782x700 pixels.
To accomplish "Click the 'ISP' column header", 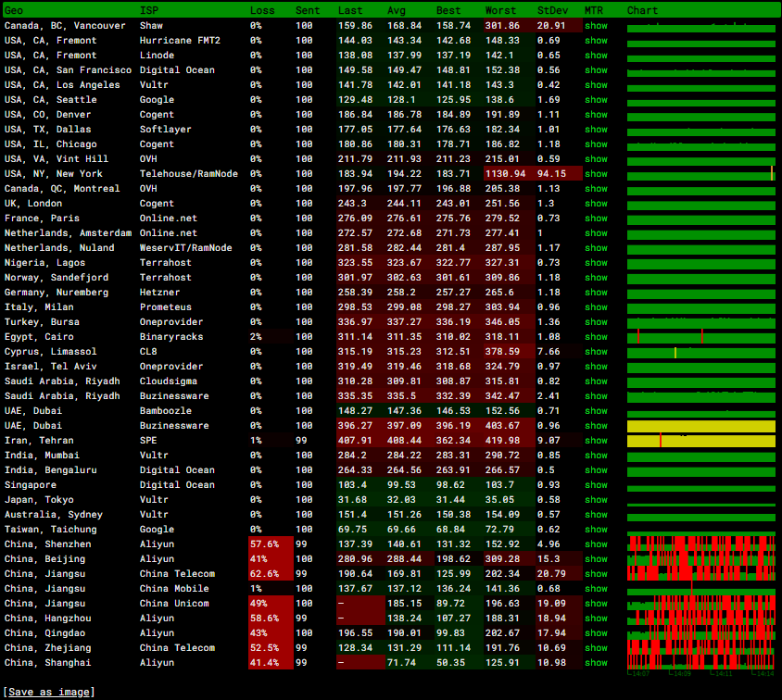I will [149, 10].
